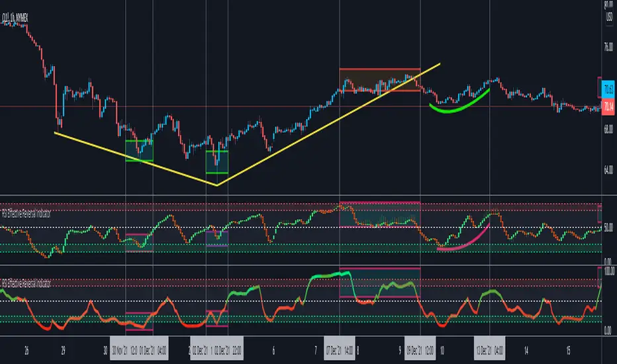This screenshot has height=364, width=617.
Task: Select the descending yellow trend line
Action: point(135,159)
